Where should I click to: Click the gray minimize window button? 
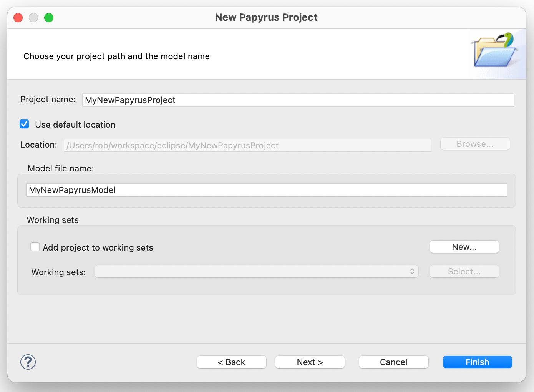point(33,18)
